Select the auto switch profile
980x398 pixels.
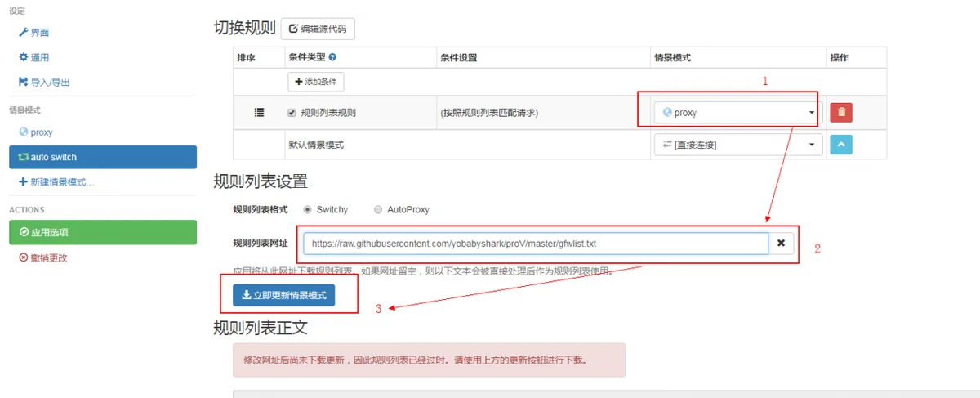pos(103,157)
